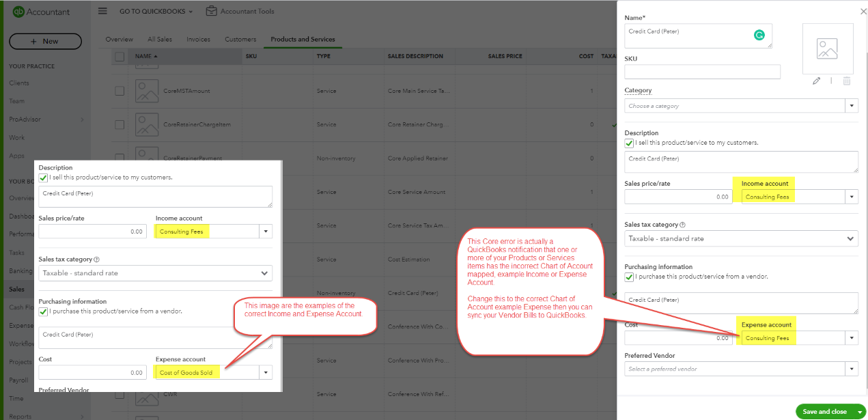Click the pencil edit image icon

[816, 81]
